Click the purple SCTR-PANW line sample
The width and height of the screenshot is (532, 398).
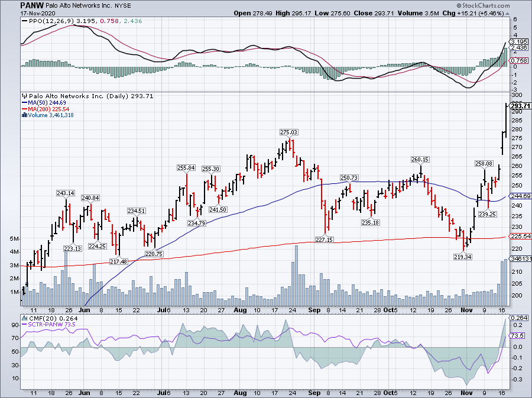pos(24,325)
